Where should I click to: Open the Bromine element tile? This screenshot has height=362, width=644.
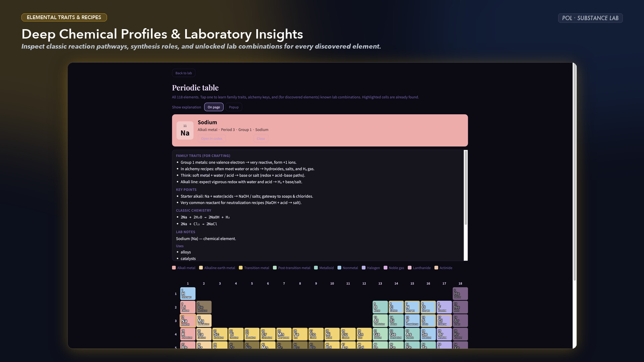click(444, 334)
